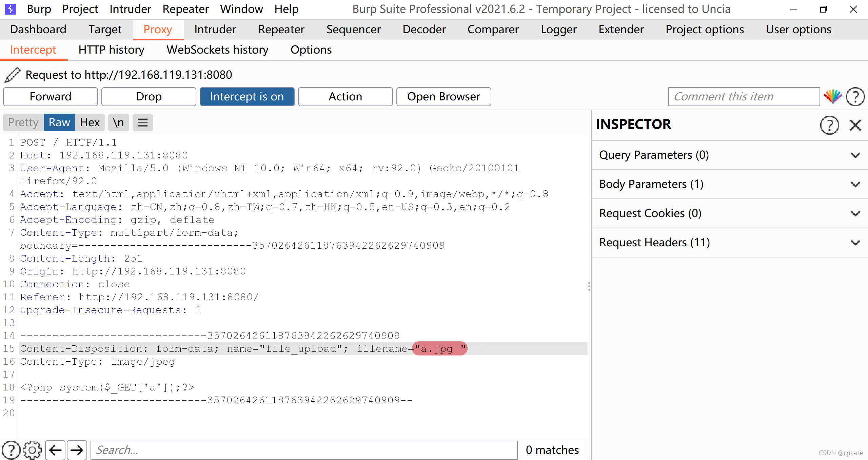Open the Project options tab
Image resolution: width=868 pixels, height=460 pixels.
[705, 30]
